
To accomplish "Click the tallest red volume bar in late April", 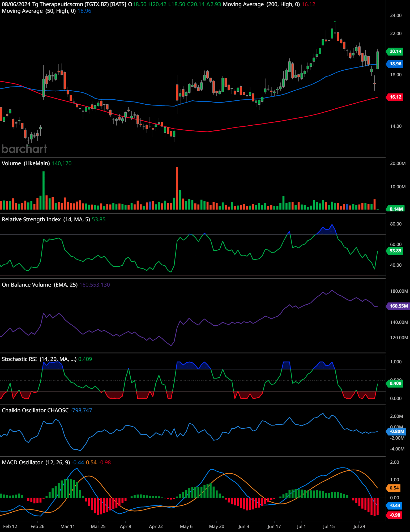I will click(x=177, y=188).
